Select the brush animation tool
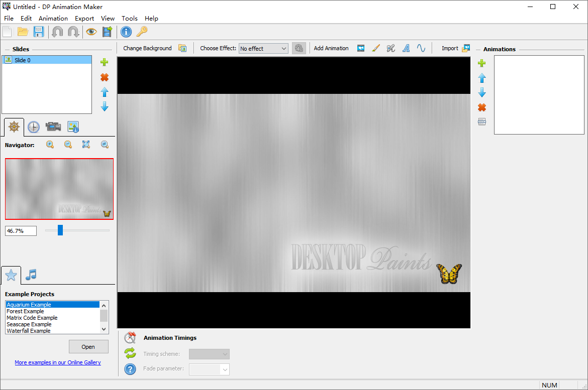The height and width of the screenshot is (390, 588). point(376,48)
